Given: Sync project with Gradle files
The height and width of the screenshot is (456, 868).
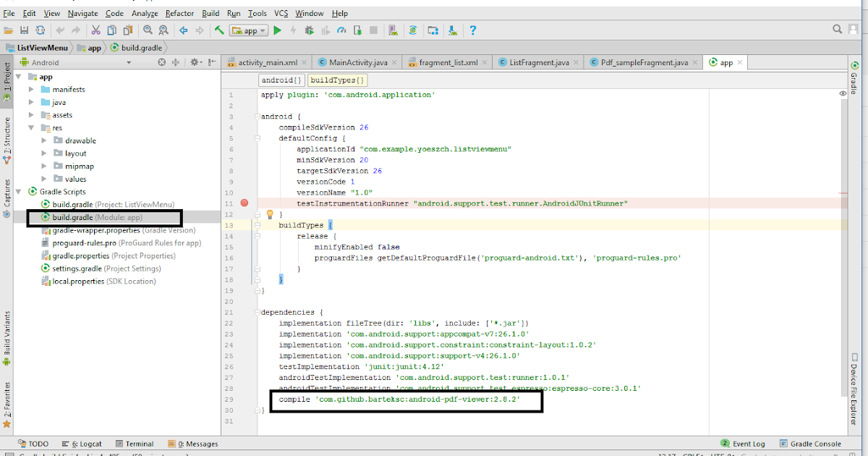Looking at the screenshot, I should [412, 30].
